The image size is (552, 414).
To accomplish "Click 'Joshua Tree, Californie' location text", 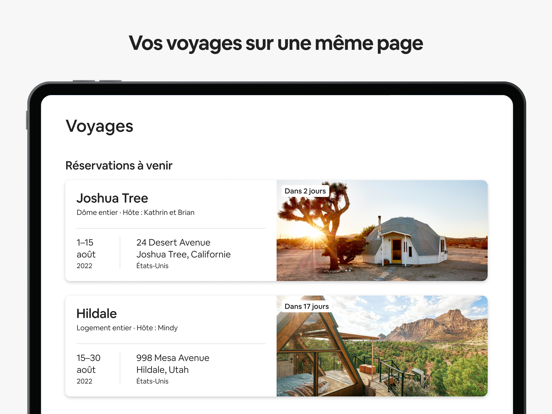I will [183, 254].
